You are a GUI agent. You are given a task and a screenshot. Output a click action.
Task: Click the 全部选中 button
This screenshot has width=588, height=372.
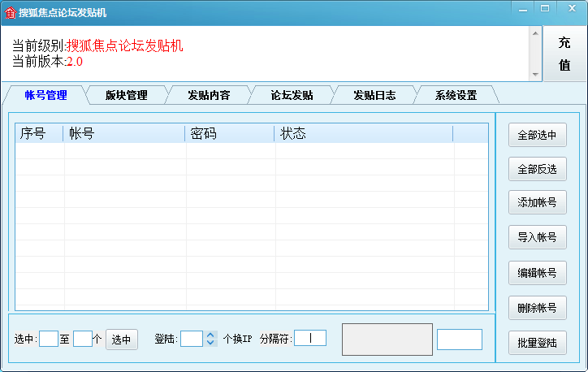click(x=538, y=135)
